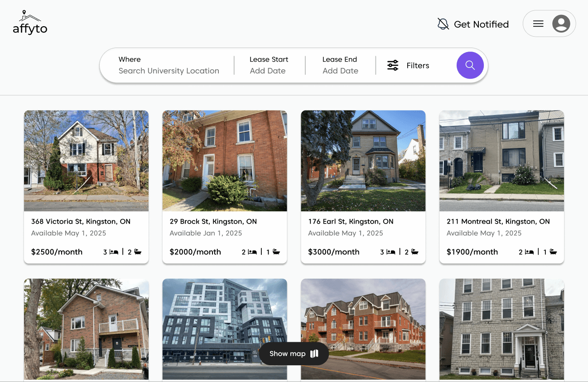Open the brick house with white balcony photo
The height and width of the screenshot is (382, 588).
pos(86,329)
